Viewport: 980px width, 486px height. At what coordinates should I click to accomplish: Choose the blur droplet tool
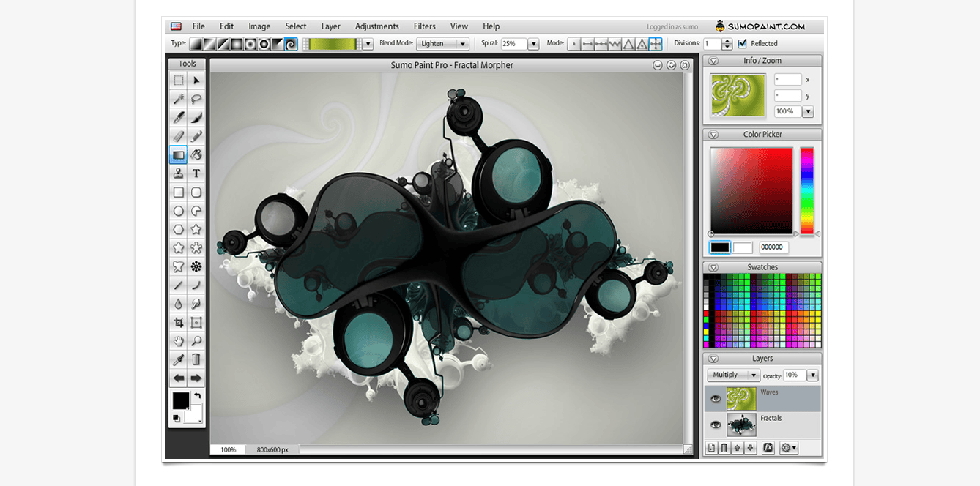pos(179,304)
